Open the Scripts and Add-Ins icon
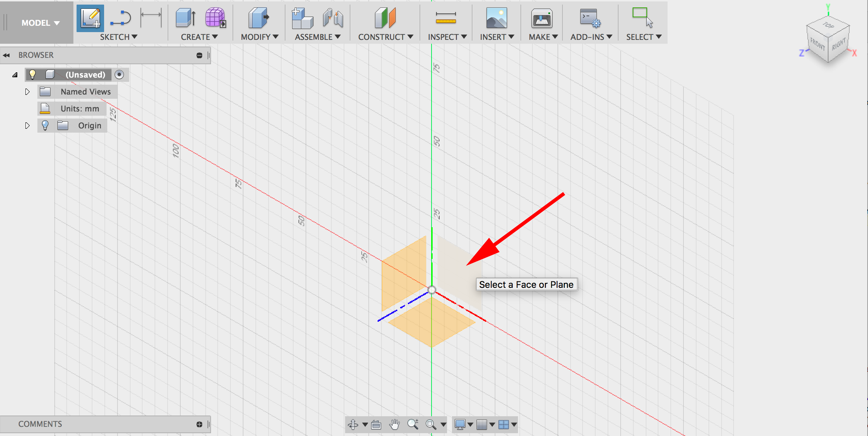The height and width of the screenshot is (436, 868). (590, 18)
